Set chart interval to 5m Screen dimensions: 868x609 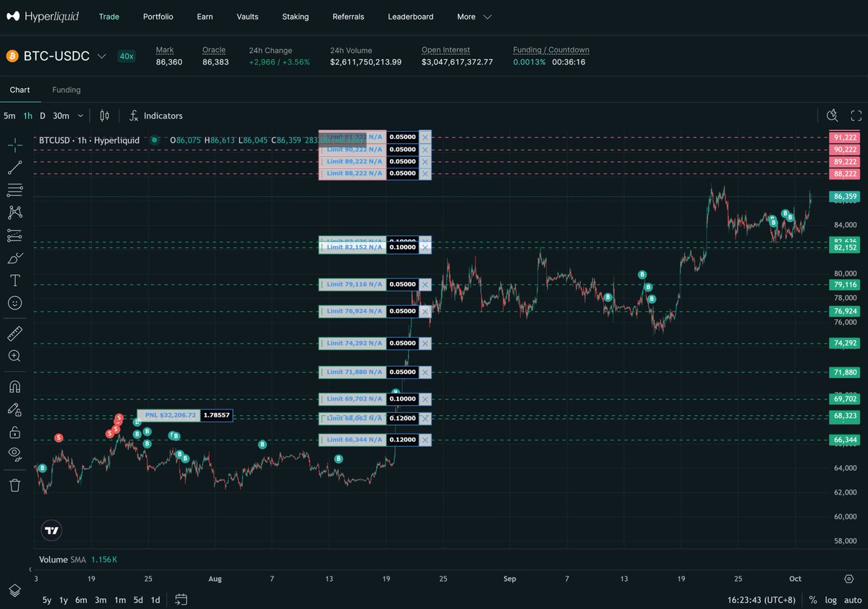9,116
